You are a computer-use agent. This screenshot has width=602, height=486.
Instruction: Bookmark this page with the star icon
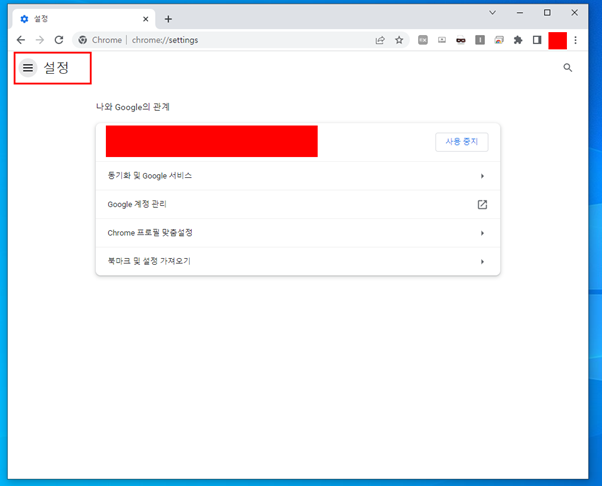pos(399,40)
